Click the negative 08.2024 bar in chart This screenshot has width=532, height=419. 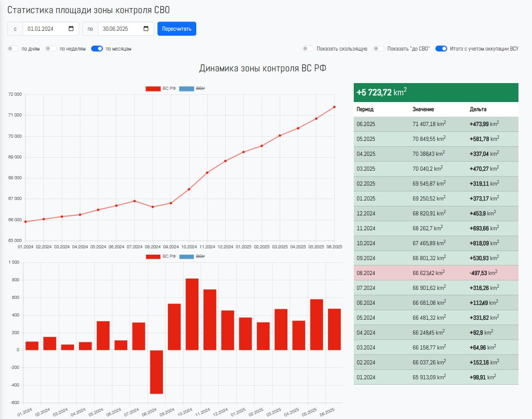[x=156, y=372]
